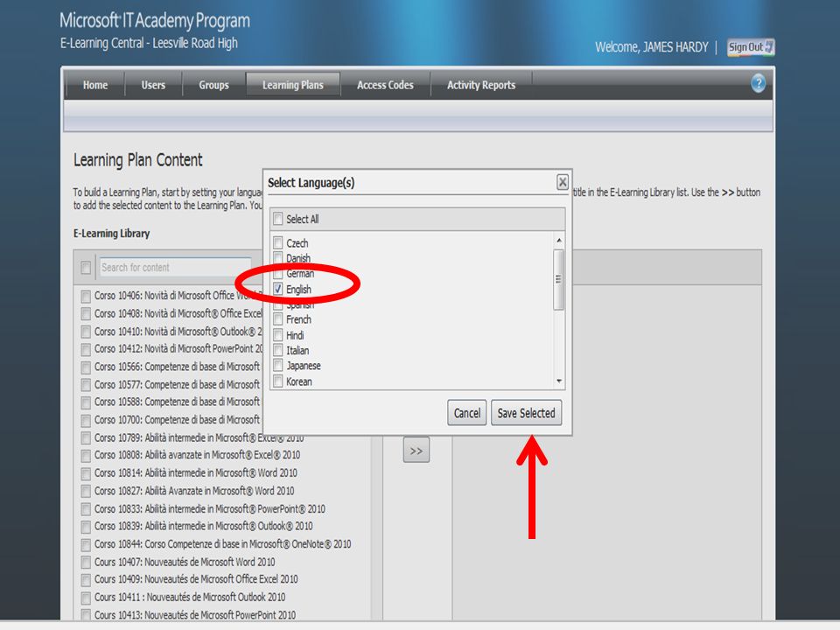The width and height of the screenshot is (840, 630).
Task: Open the Users tab
Action: [153, 85]
